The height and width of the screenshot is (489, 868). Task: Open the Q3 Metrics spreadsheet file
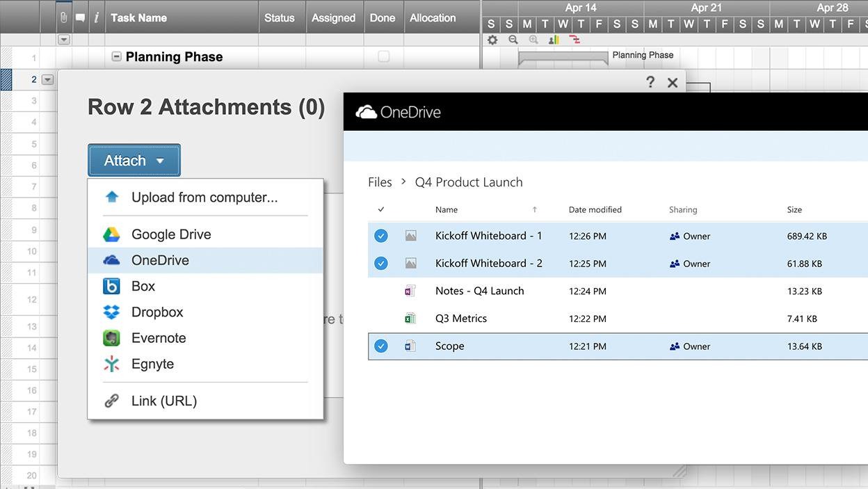[460, 319]
